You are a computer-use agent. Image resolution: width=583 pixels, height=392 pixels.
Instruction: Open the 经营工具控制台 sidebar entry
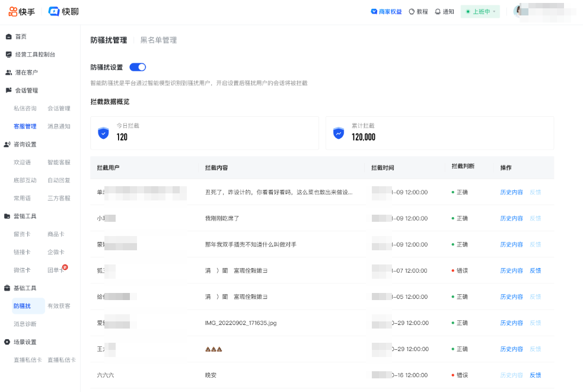pos(36,54)
